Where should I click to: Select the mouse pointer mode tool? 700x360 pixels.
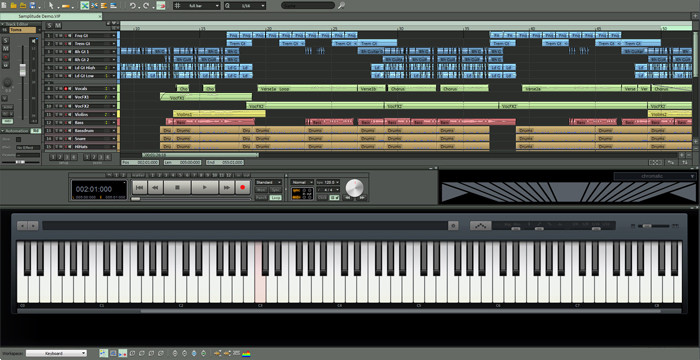pyautogui.click(x=51, y=6)
